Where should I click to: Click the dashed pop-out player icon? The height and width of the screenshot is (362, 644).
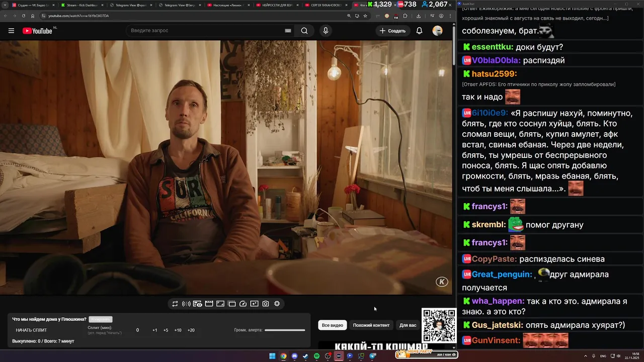click(231, 304)
